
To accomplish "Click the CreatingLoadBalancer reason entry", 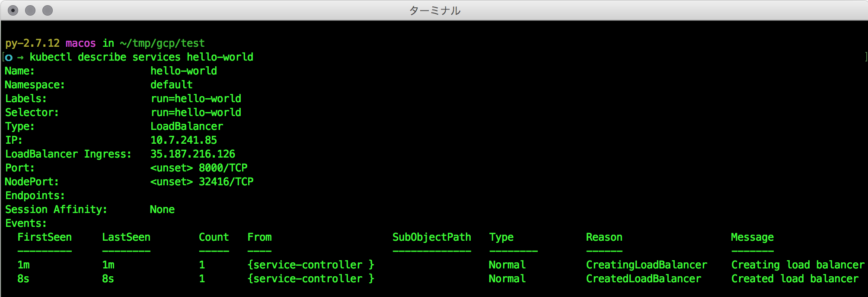I will pyautogui.click(x=647, y=265).
